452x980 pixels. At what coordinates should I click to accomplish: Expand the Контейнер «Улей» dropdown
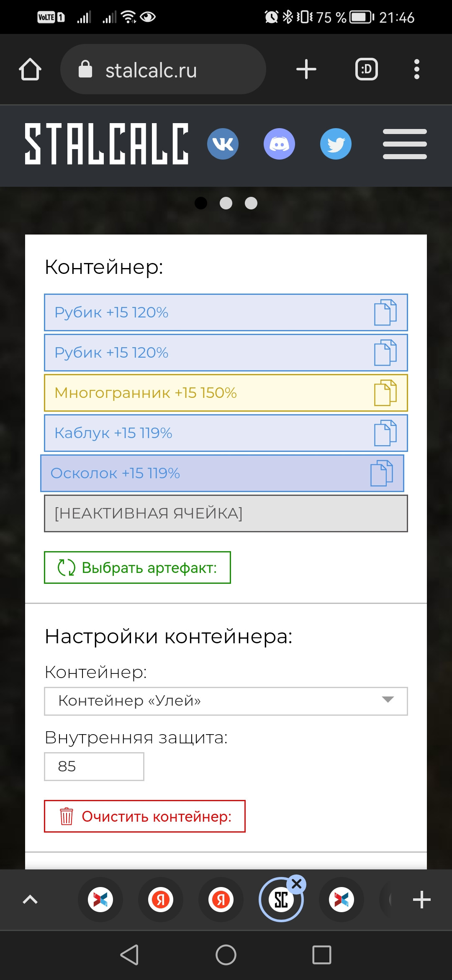[226, 701]
